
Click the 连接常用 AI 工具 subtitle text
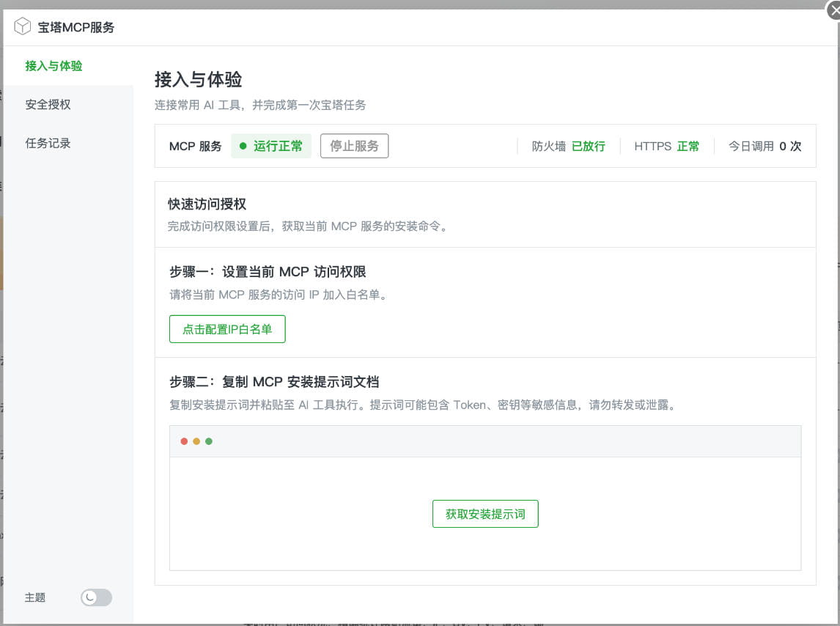coord(260,105)
